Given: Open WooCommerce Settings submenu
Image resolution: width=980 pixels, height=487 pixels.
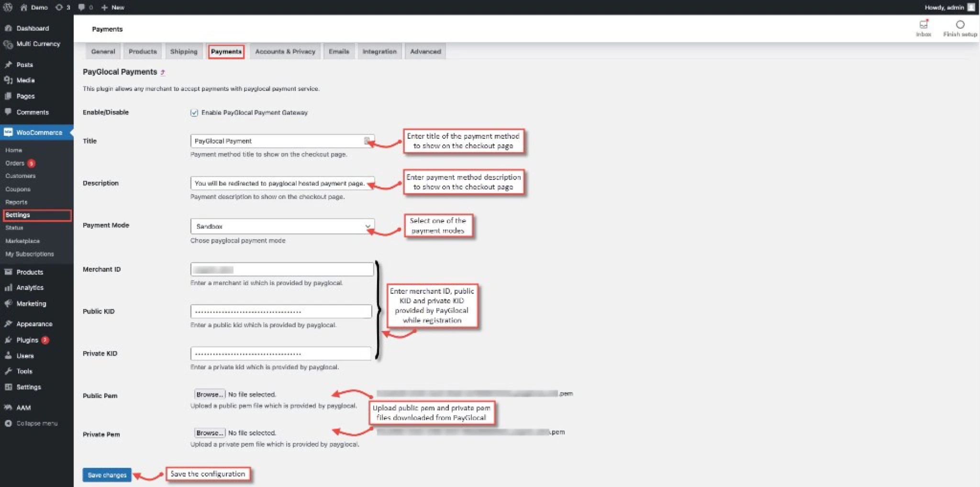Looking at the screenshot, I should (x=37, y=215).
